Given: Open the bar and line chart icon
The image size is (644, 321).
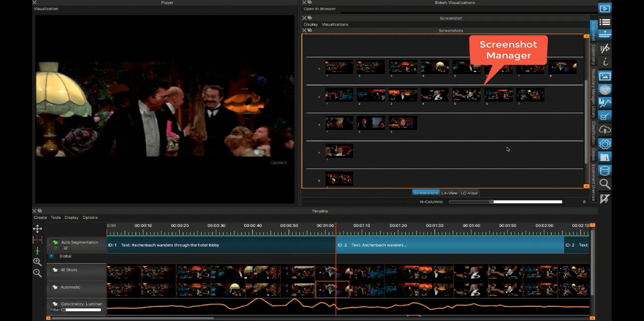Looking at the screenshot, I should pyautogui.click(x=605, y=103).
